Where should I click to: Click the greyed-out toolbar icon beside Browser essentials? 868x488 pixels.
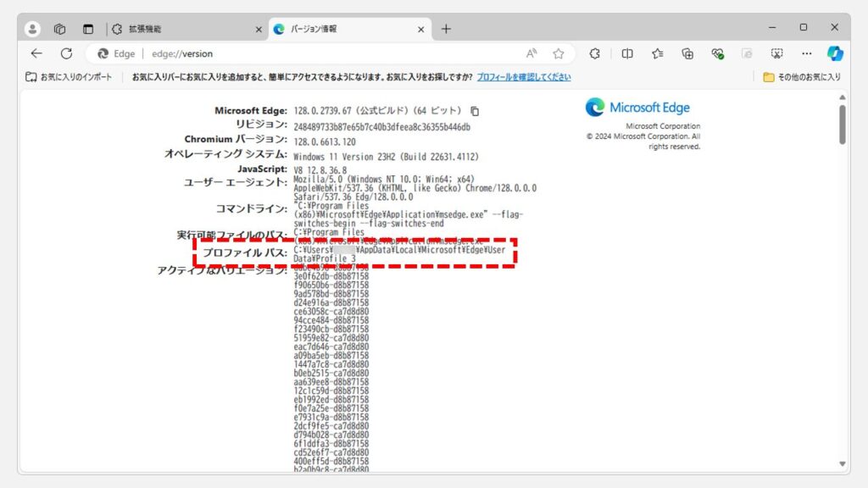tap(748, 53)
